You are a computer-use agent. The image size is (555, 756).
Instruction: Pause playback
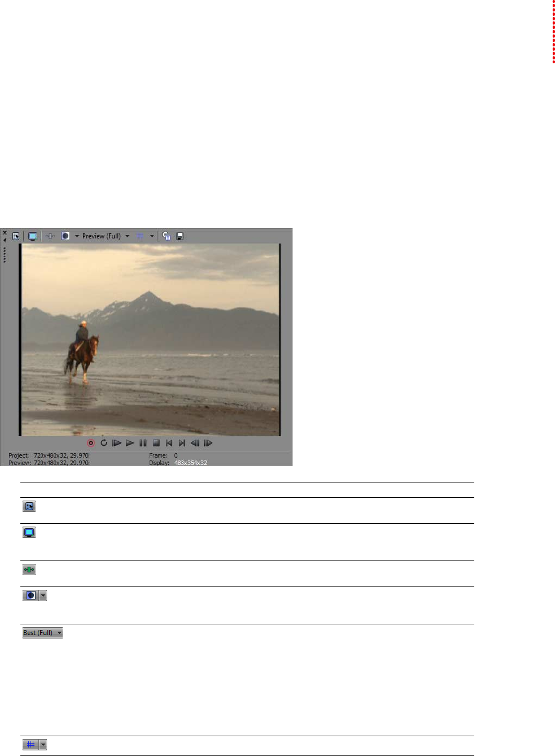tap(143, 443)
